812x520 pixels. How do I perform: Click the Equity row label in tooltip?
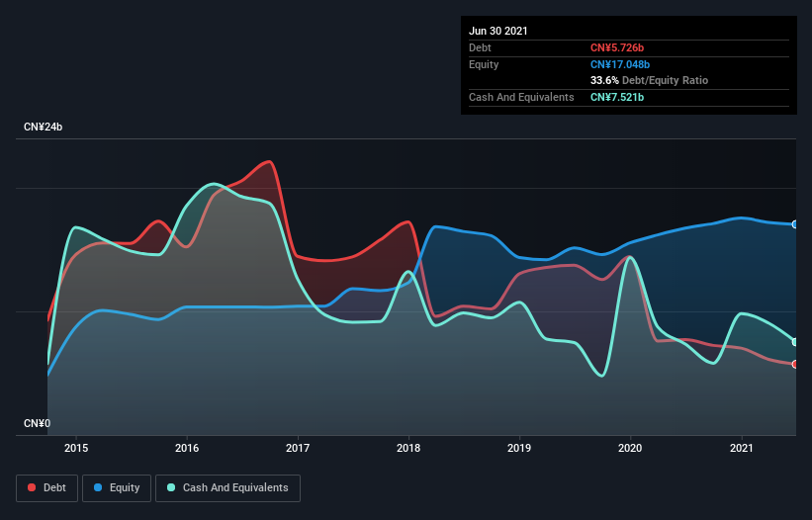(x=484, y=64)
